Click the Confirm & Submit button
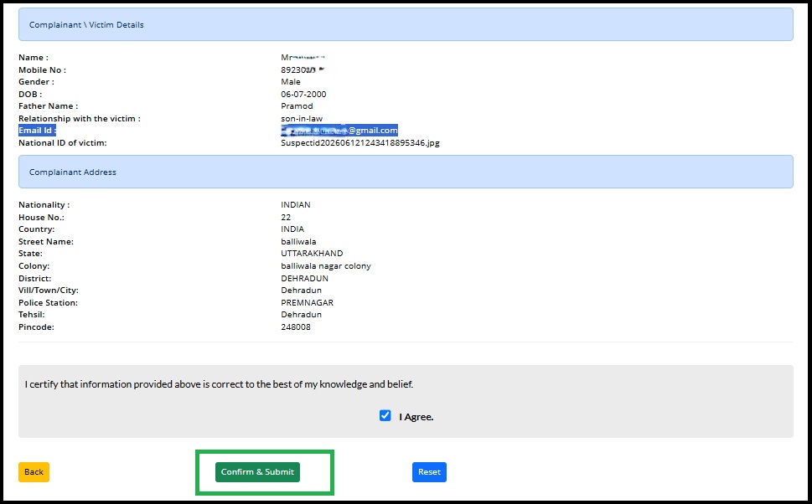This screenshot has height=504, width=812. coord(257,472)
